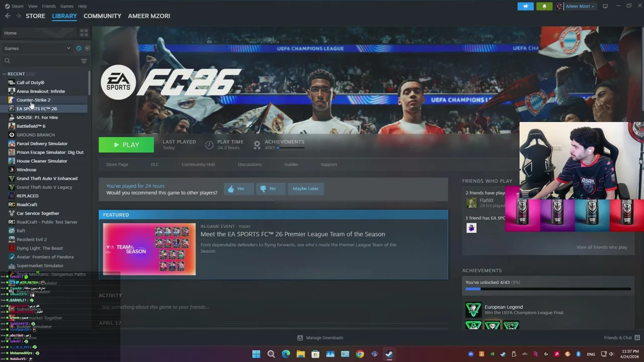Open the green notifications bell

[x=544, y=6]
